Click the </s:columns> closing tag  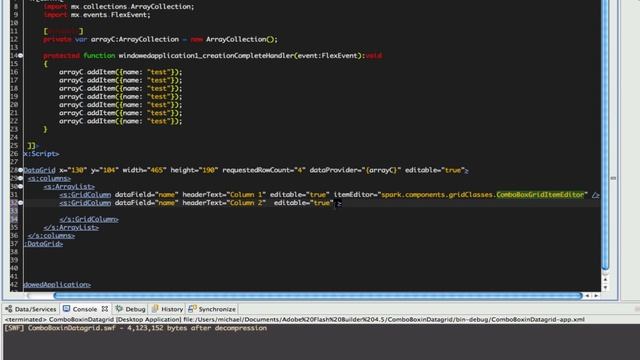pos(51,236)
